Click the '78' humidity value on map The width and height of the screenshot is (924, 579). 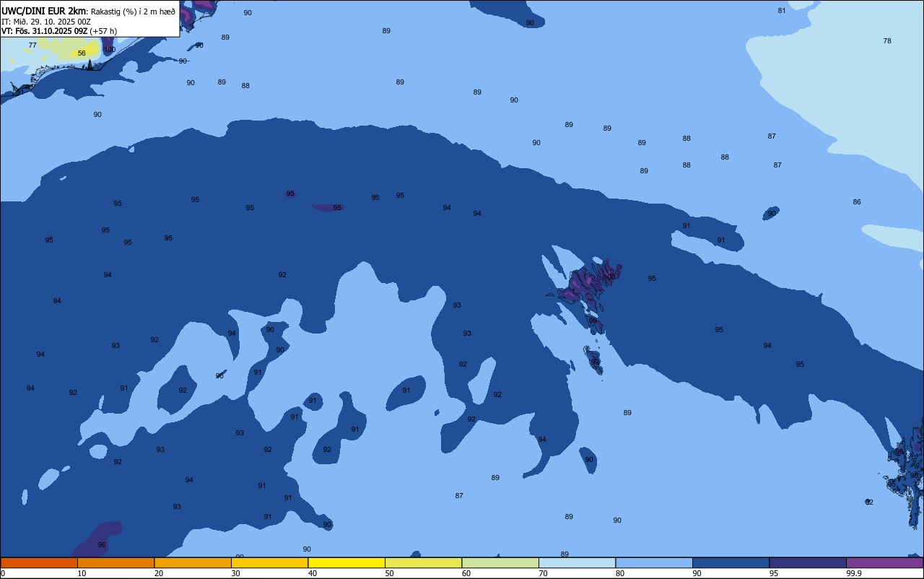887,41
